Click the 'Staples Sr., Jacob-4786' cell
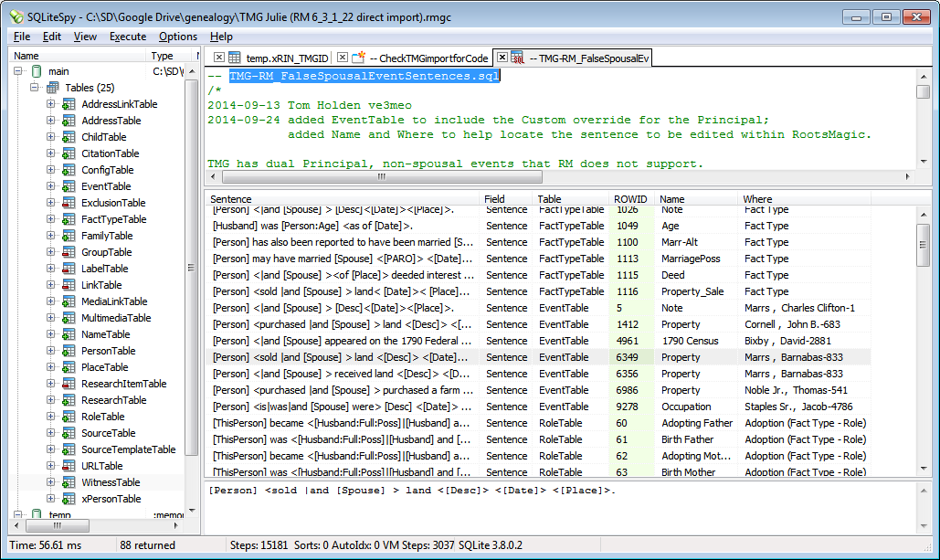 [x=804, y=407]
